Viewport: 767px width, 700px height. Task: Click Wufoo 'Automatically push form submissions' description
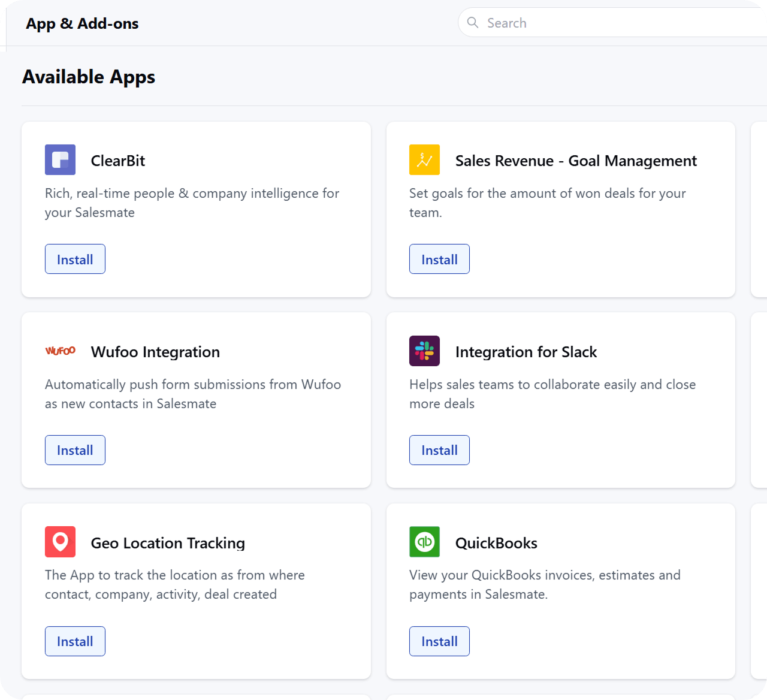tap(193, 394)
